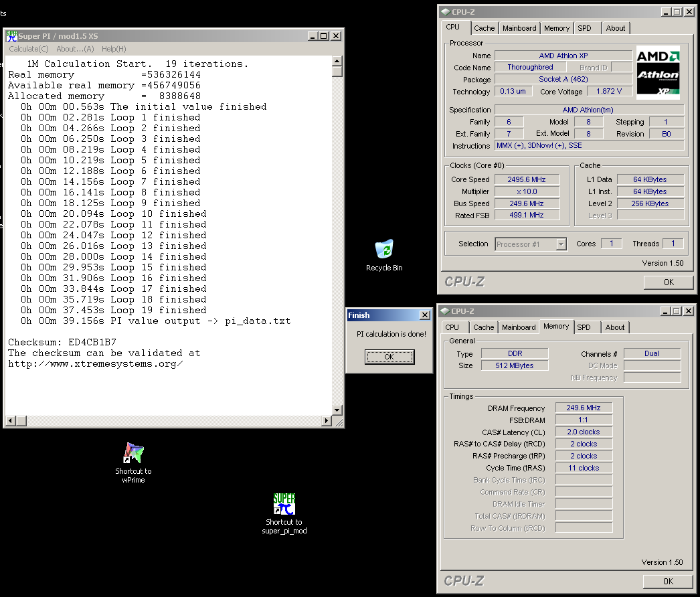
Task: Click the memory Size value 512 MBytes
Action: [514, 365]
